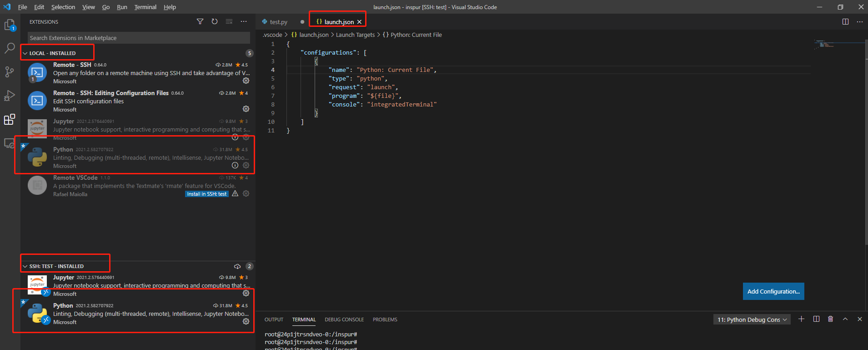Open manage gear for Remote - SSH extension
Image resolution: width=868 pixels, height=350 pixels.
(x=246, y=81)
